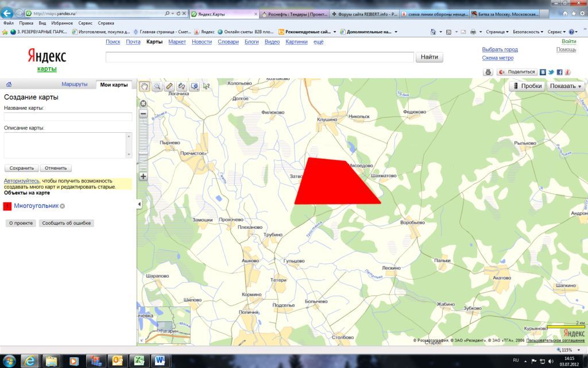Click the Сообщить об ошибке button
The height and width of the screenshot is (368, 588).
pyautogui.click(x=67, y=223)
